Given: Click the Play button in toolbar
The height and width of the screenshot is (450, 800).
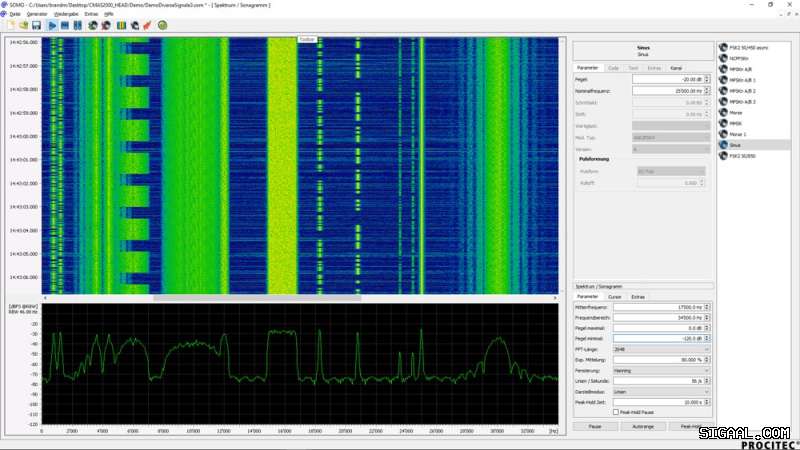Looking at the screenshot, I should pyautogui.click(x=52, y=25).
